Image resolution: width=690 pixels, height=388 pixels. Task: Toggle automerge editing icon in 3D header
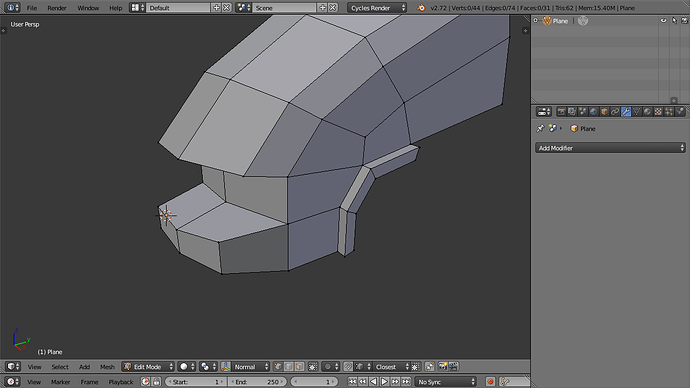click(x=429, y=366)
